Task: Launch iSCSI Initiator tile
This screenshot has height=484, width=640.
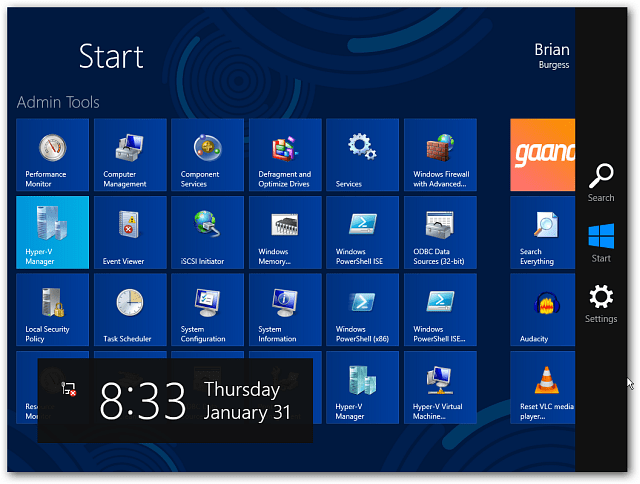Action: (x=207, y=232)
